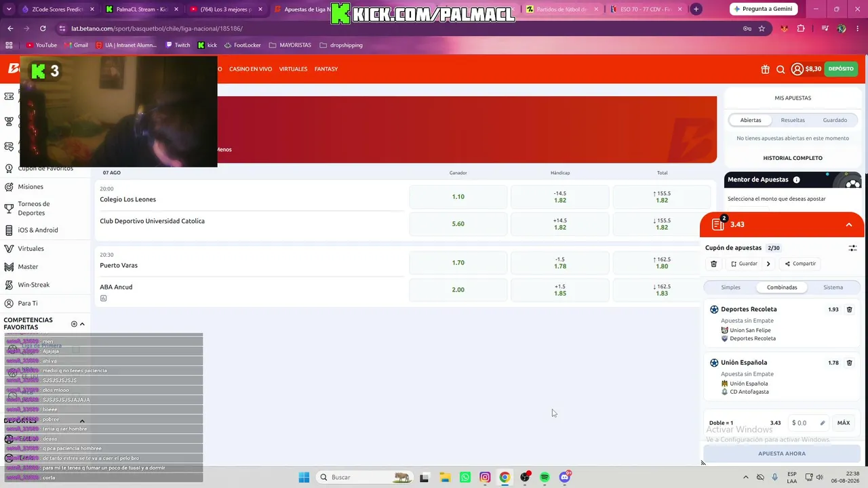The width and height of the screenshot is (868, 488).
Task: Open the user account icon
Action: pyautogui.click(x=797, y=69)
